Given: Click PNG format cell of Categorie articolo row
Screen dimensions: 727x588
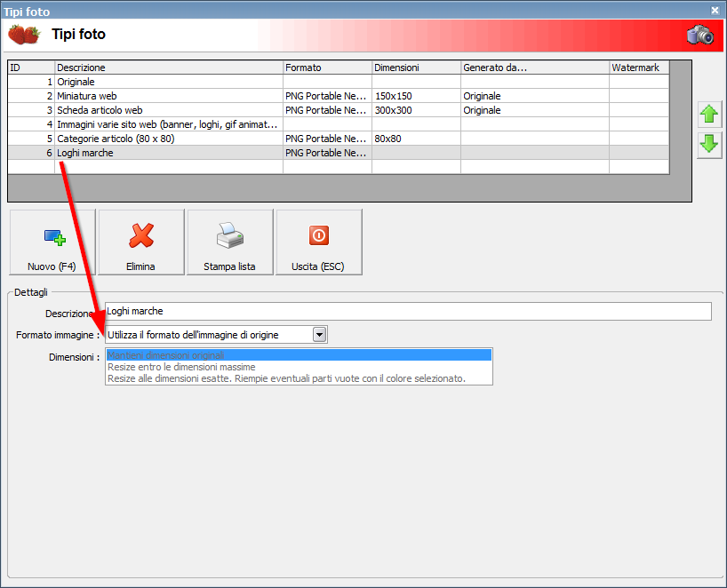Looking at the screenshot, I should [327, 139].
